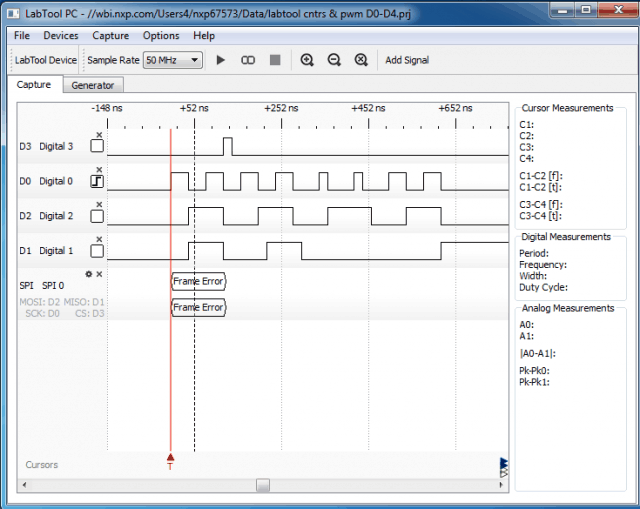Open SPI 0 analyzer settings gear
The height and width of the screenshot is (509, 640).
(x=89, y=274)
